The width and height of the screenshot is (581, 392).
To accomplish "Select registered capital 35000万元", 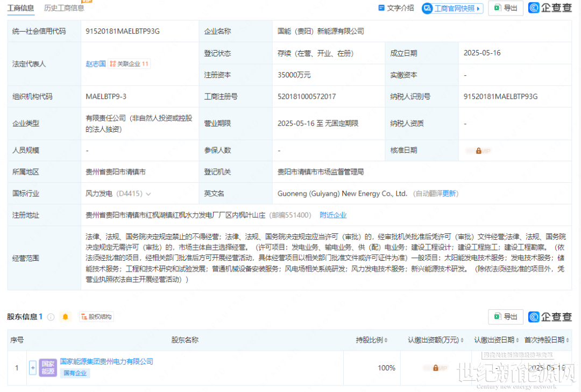I will coord(294,75).
